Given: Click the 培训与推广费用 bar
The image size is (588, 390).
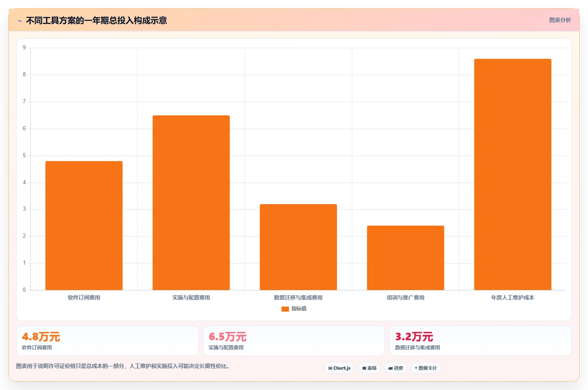Looking at the screenshot, I should [x=405, y=258].
